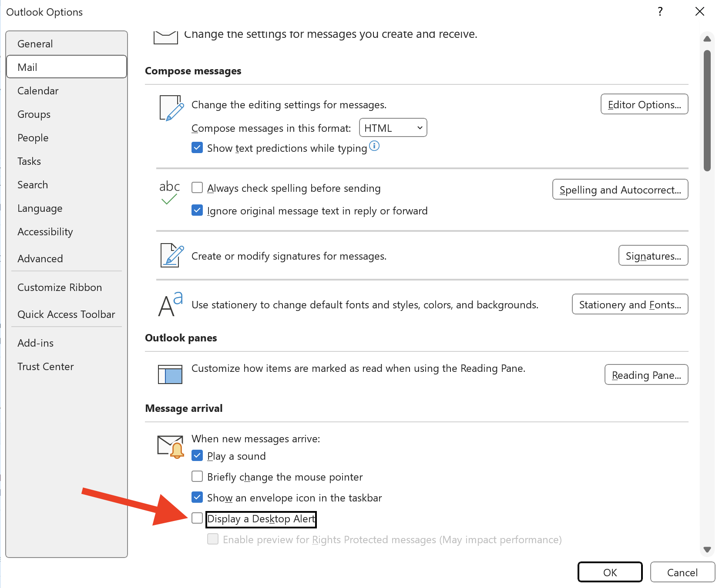
Task: Switch to the Calendar options section
Action: click(x=38, y=90)
